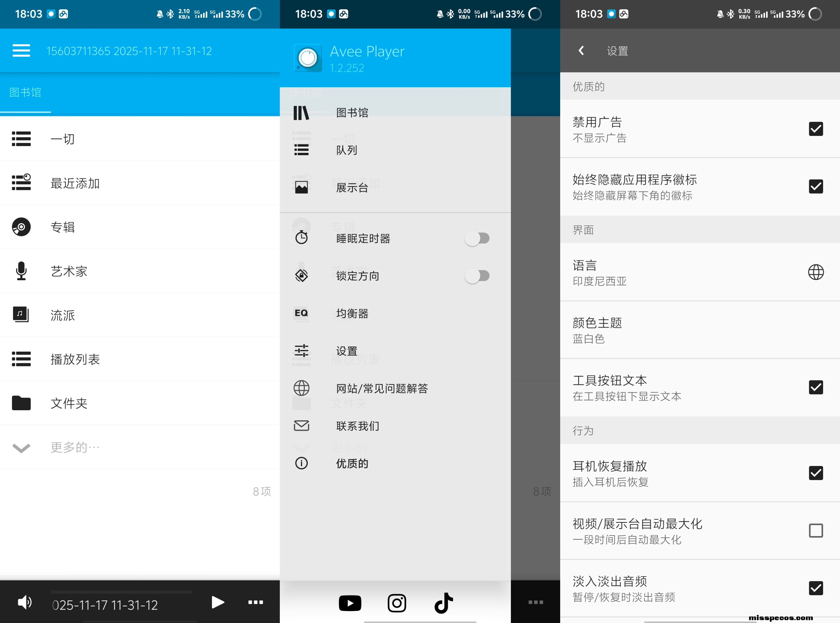Open the three-dot more options menu
The height and width of the screenshot is (623, 840).
255,602
